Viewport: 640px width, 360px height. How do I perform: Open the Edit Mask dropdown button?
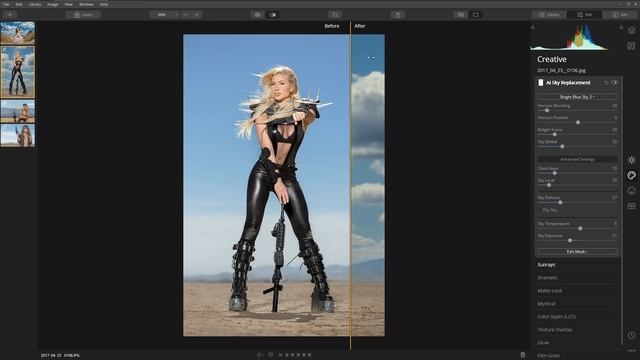tap(577, 252)
